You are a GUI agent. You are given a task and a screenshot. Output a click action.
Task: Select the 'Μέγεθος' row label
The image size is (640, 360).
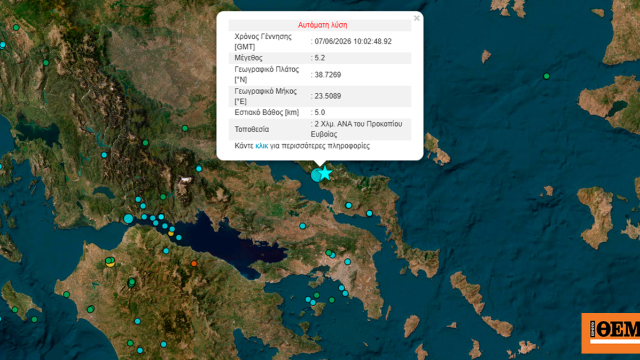(x=249, y=58)
